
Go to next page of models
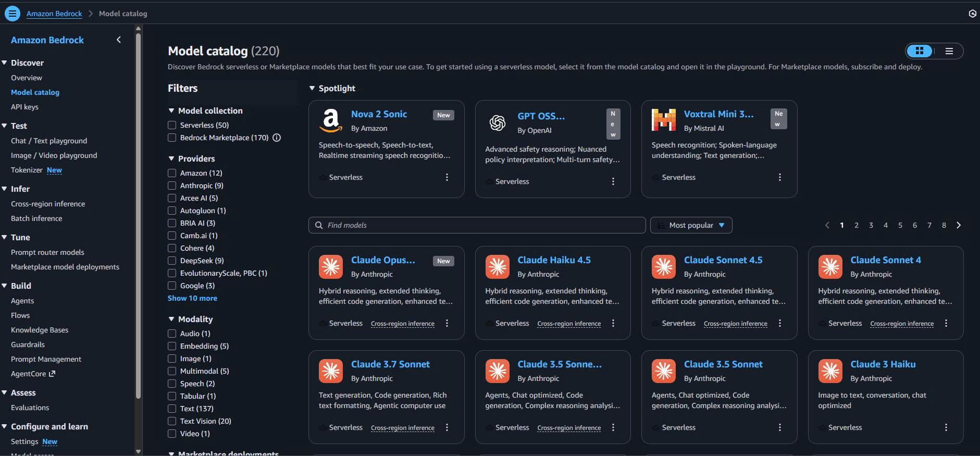tap(958, 225)
